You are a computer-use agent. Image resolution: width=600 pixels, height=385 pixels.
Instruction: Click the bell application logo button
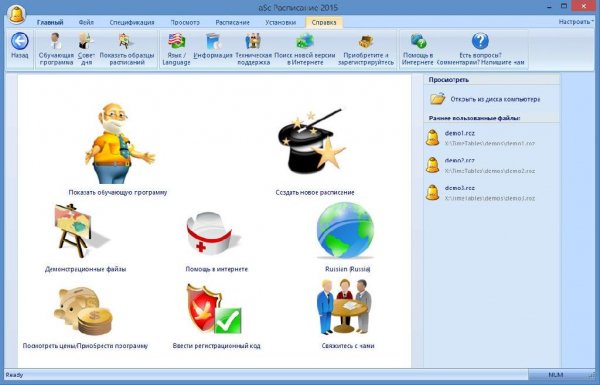16,15
